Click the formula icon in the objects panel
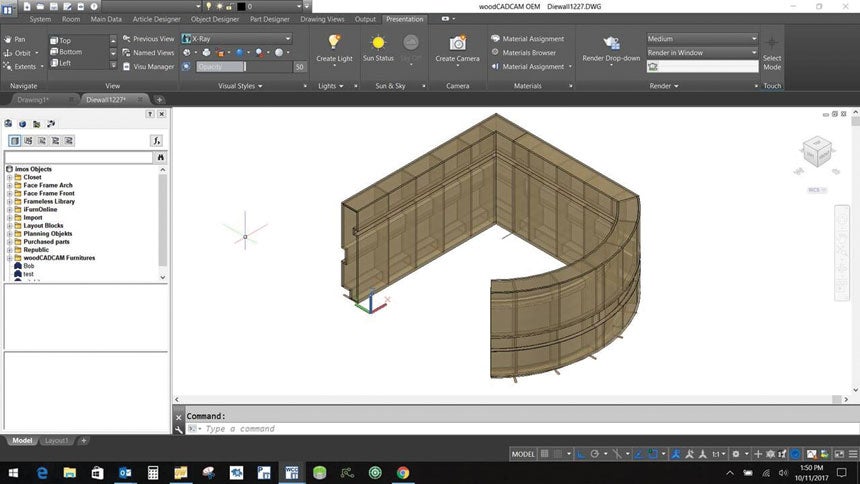This screenshot has height=484, width=860. (157, 141)
